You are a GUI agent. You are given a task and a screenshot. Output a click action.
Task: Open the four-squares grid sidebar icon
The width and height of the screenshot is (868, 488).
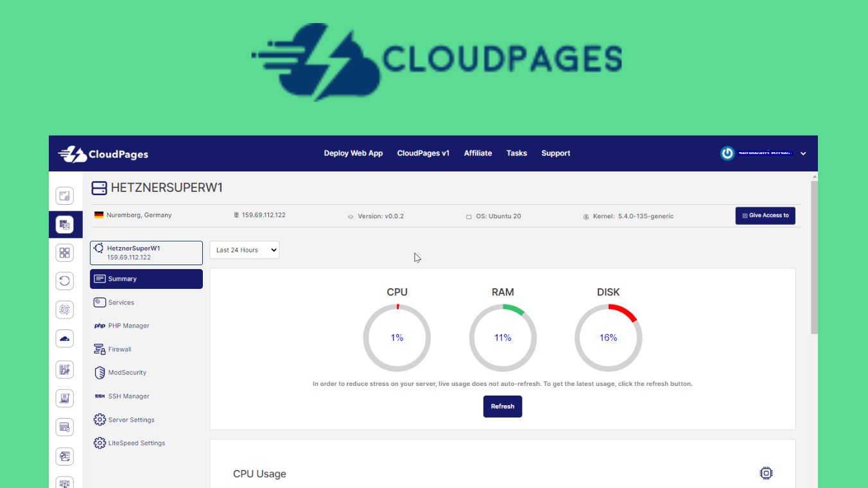pyautogui.click(x=65, y=253)
